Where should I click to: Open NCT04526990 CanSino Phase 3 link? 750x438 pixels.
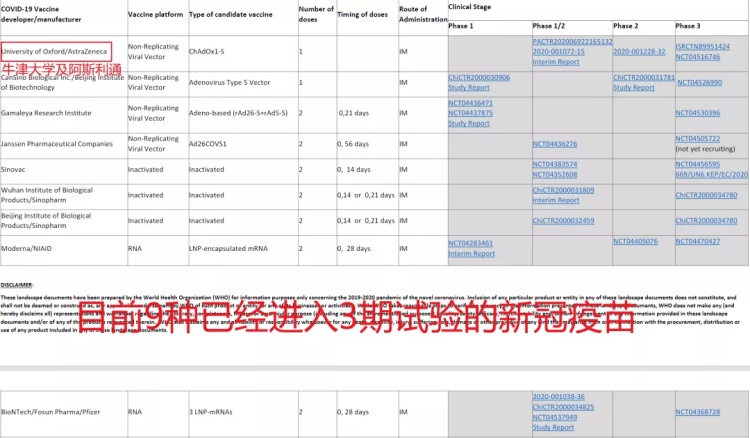pyautogui.click(x=700, y=82)
